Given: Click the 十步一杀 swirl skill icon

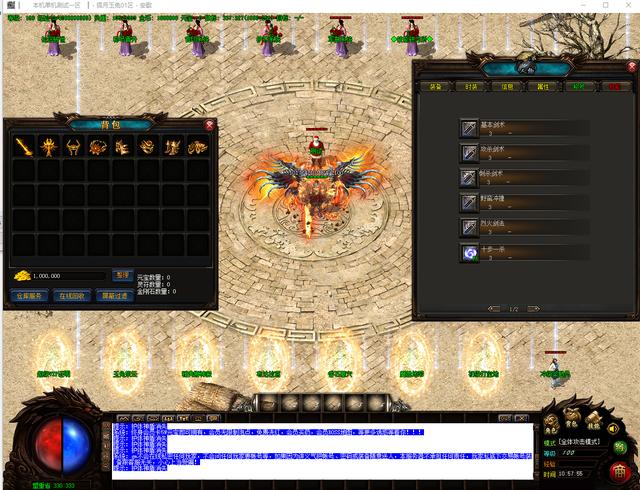Looking at the screenshot, I should pos(469,253).
